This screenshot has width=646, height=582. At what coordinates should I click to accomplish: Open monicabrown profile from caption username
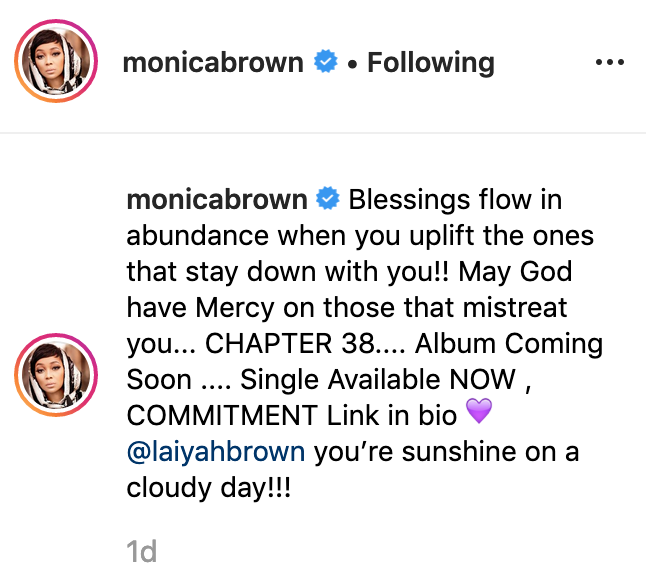pyautogui.click(x=217, y=199)
